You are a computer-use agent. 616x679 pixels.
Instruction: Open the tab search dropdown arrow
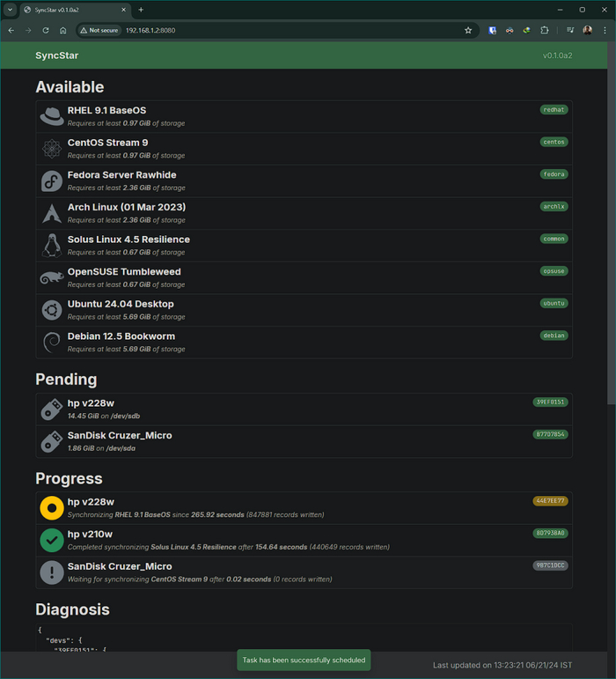10,10
